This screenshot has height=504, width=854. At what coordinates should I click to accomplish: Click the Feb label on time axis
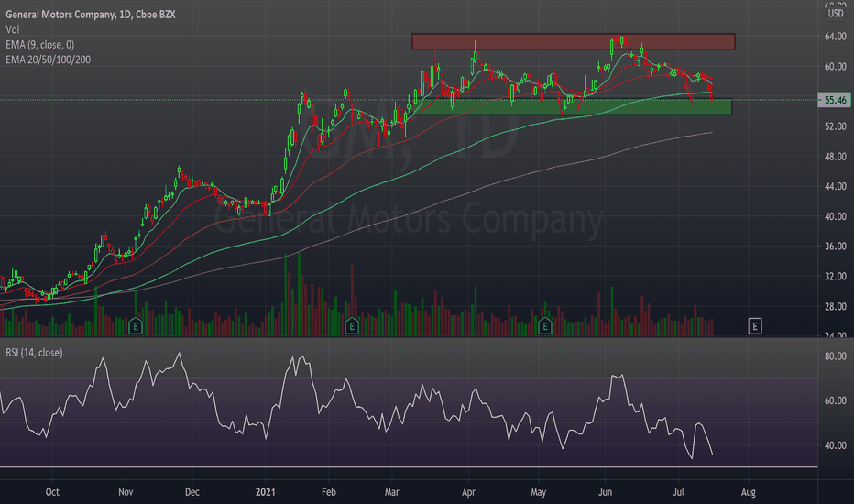click(x=328, y=492)
